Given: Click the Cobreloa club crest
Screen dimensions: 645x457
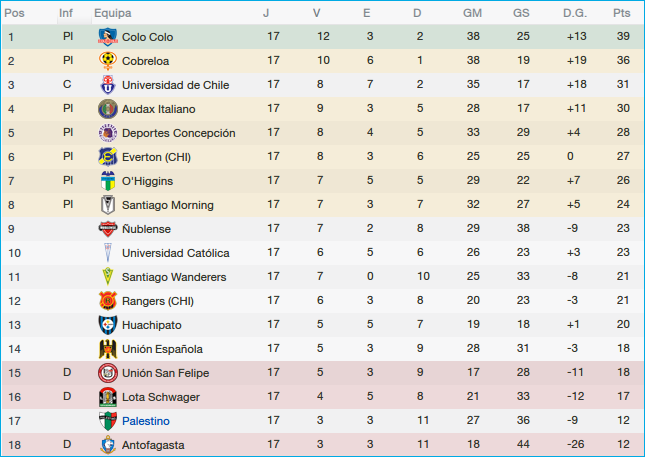Looking at the screenshot, I should click(106, 61).
